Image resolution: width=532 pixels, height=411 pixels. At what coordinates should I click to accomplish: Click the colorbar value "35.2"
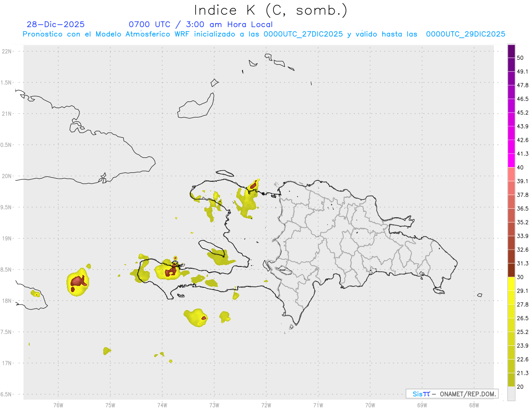click(x=522, y=222)
